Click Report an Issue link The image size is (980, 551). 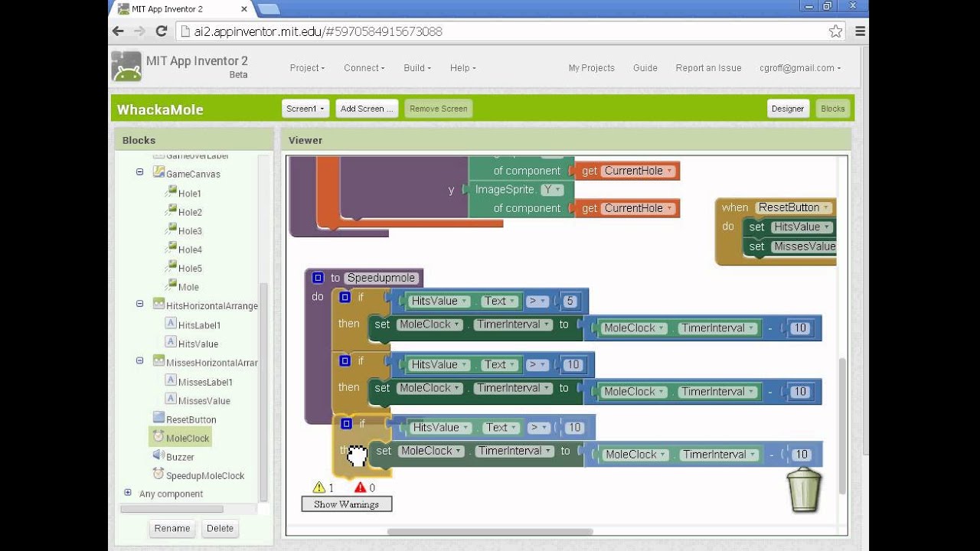tap(708, 68)
